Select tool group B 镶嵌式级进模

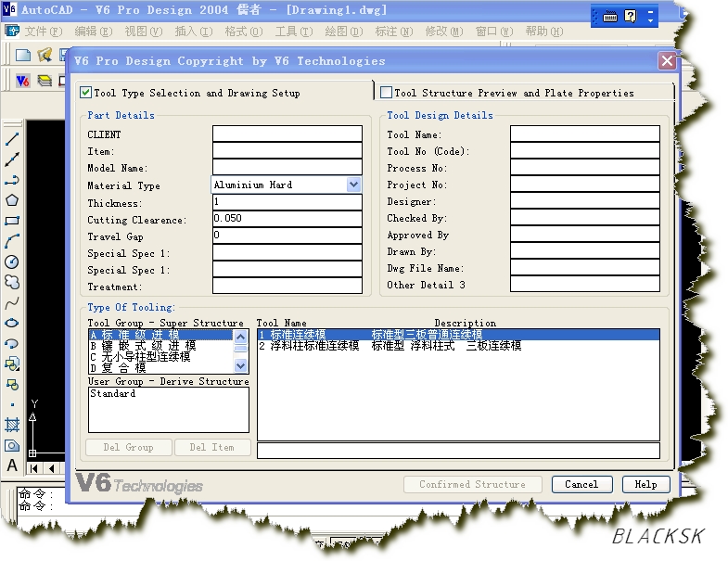(x=160, y=346)
